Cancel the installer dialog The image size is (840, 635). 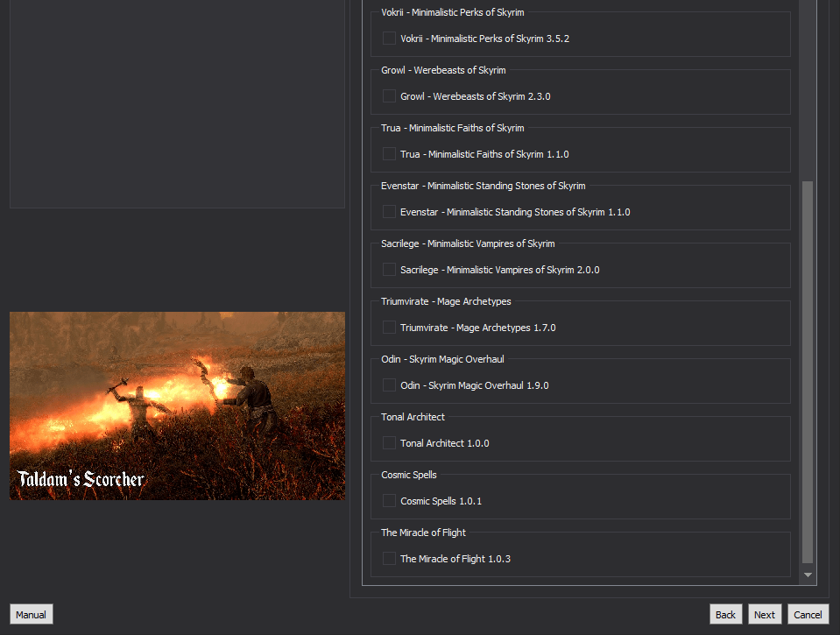808,615
